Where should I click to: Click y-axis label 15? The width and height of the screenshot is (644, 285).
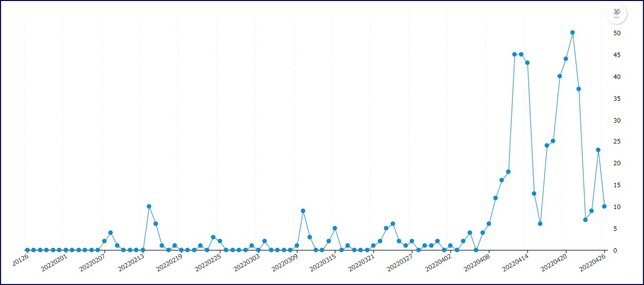(x=617, y=185)
